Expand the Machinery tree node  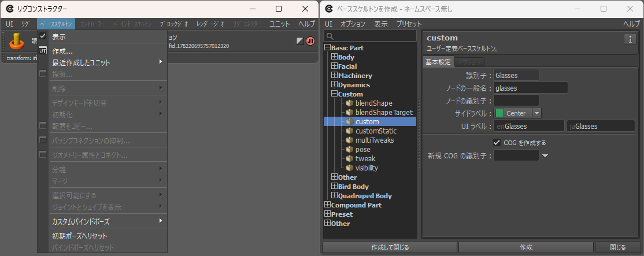334,76
